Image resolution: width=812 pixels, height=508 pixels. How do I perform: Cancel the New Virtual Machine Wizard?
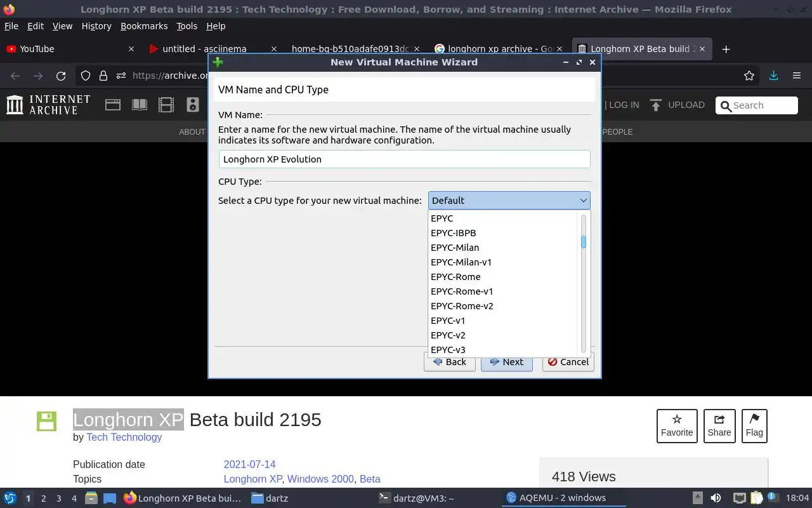pos(568,362)
